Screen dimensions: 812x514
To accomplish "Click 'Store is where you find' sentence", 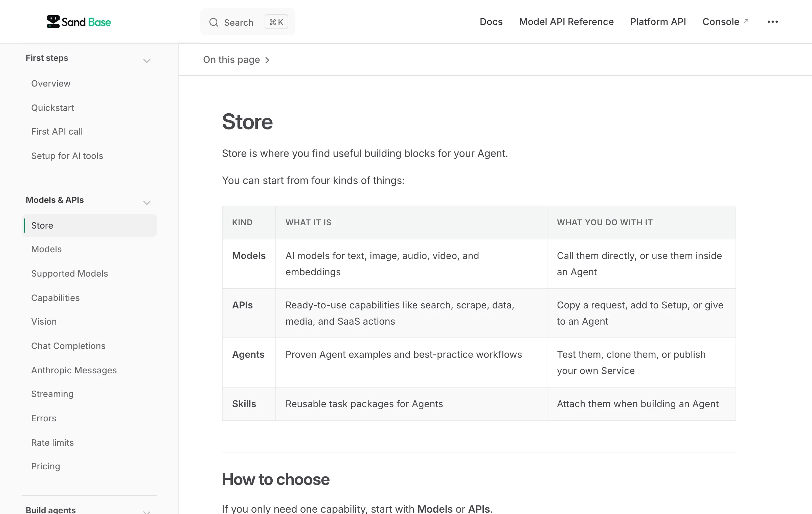I will 365,153.
